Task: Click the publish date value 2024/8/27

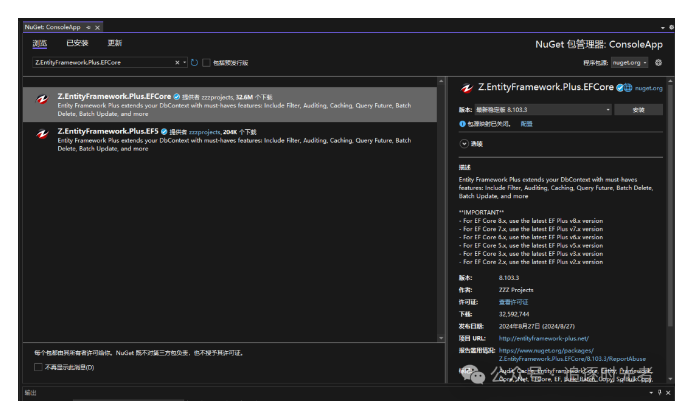Action: click(537, 326)
